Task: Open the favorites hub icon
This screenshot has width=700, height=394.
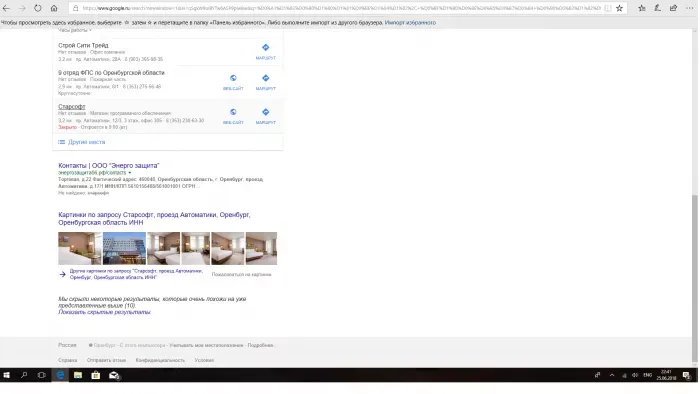Action: click(642, 8)
